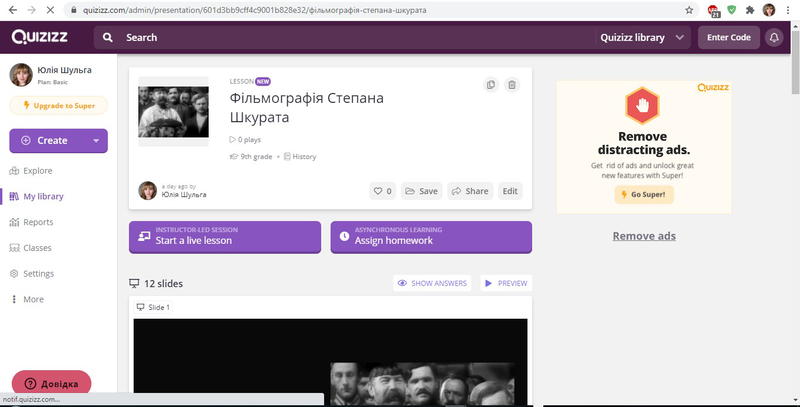Open the Quizizz library dropdown
The image size is (800, 407).
(644, 37)
